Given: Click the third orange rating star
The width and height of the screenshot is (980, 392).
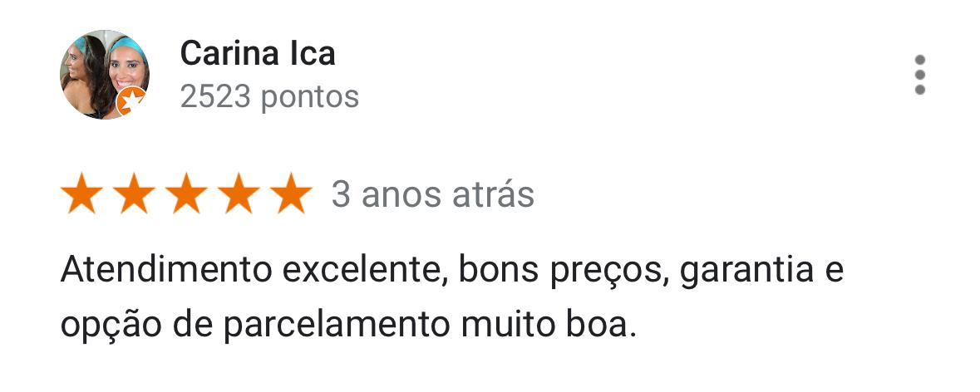Looking at the screenshot, I should point(186,194).
